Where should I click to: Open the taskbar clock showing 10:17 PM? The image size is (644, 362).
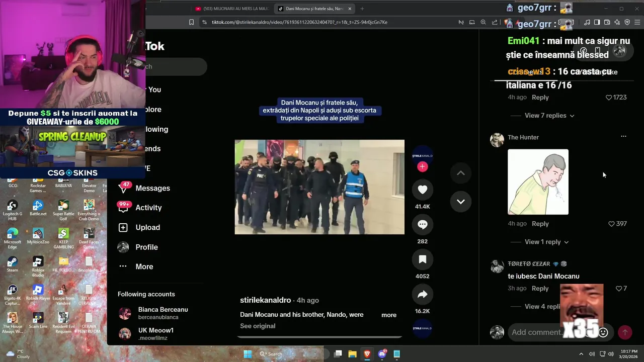pos(629,354)
